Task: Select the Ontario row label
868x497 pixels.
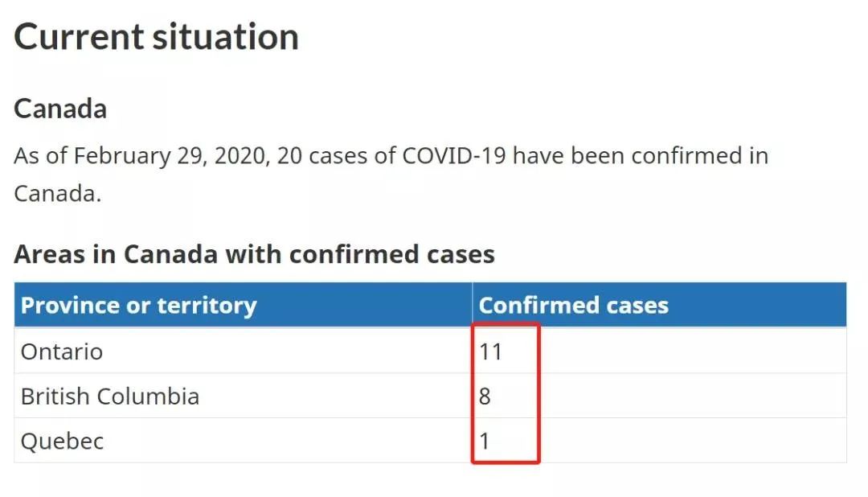Action: [61, 351]
